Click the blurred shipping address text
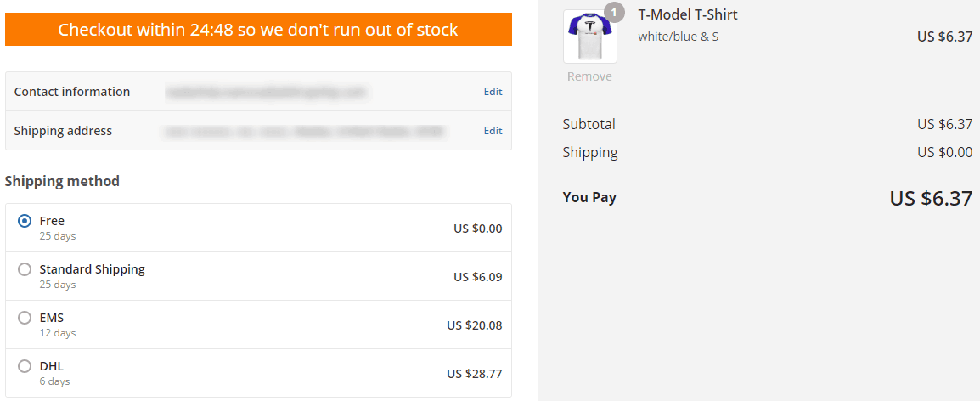This screenshot has height=401, width=980. (x=304, y=131)
